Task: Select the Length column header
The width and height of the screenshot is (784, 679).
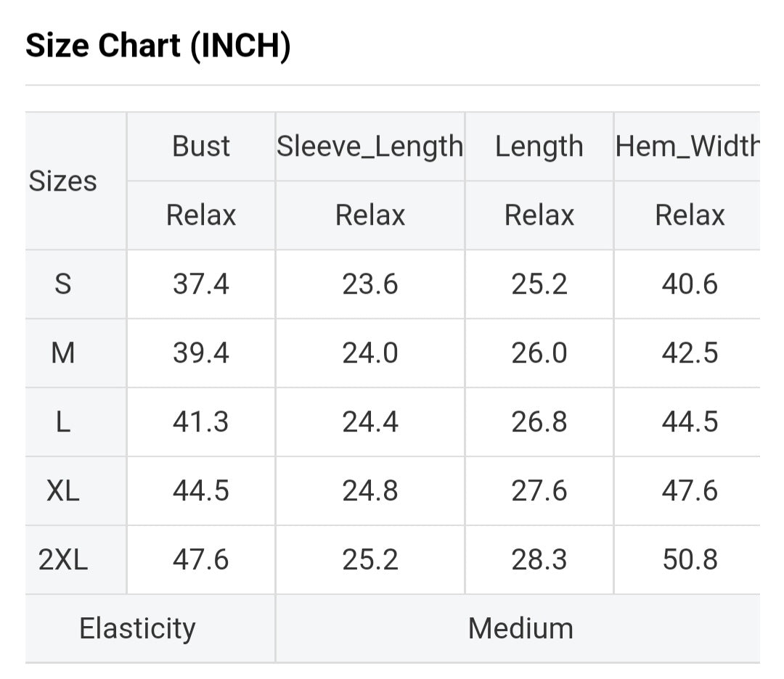Action: [539, 147]
